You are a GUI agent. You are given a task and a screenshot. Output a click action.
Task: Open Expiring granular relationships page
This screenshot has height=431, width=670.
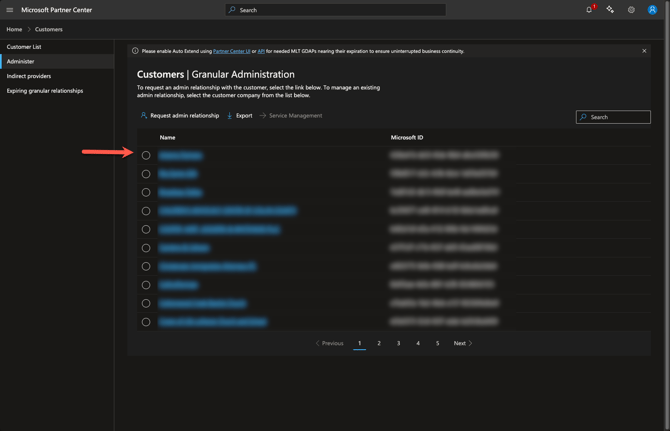(45, 91)
